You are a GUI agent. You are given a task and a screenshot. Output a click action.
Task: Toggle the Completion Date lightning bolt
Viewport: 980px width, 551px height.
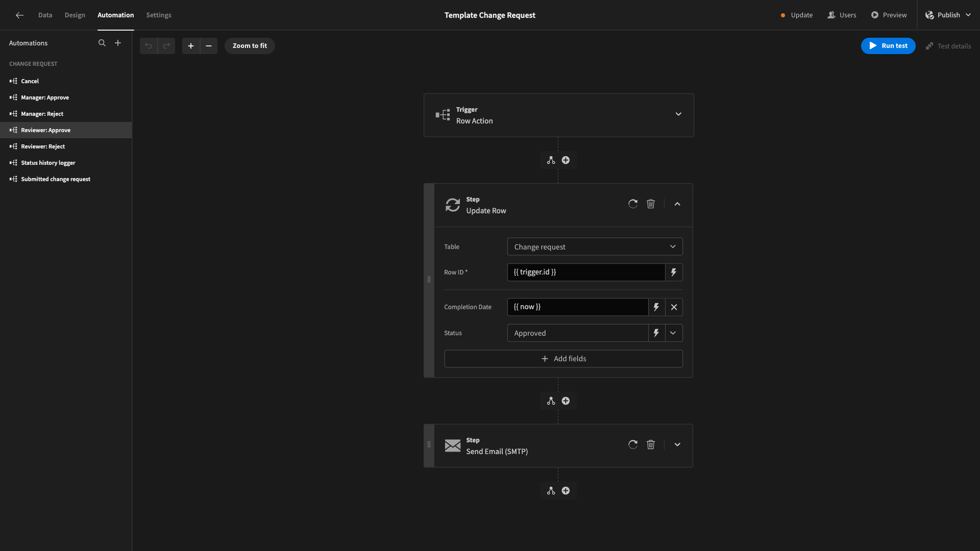(656, 307)
